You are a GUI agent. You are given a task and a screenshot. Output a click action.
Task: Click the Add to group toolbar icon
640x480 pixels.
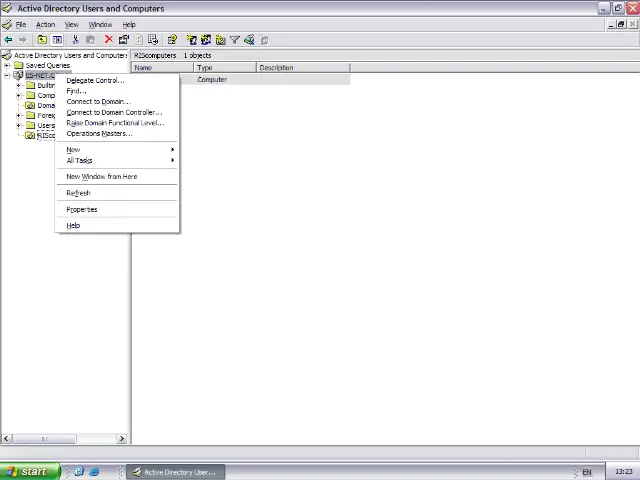(264, 40)
